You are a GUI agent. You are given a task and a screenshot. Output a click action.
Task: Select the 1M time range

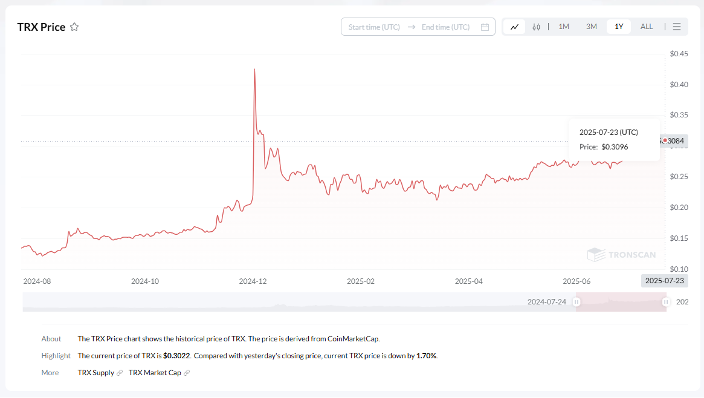tap(564, 27)
